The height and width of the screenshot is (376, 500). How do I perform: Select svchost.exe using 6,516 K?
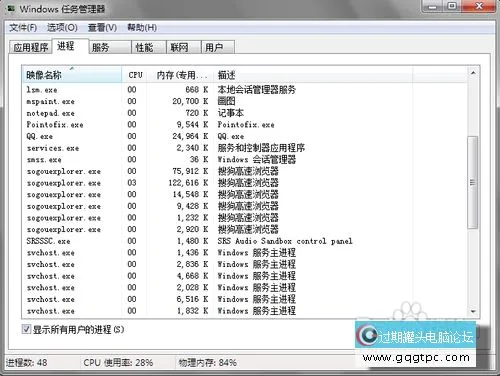[244, 299]
